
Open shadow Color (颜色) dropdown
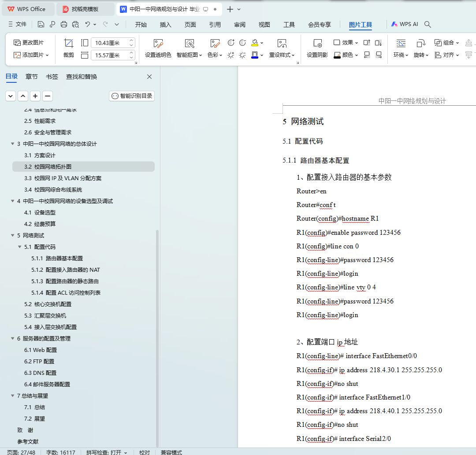coord(346,55)
